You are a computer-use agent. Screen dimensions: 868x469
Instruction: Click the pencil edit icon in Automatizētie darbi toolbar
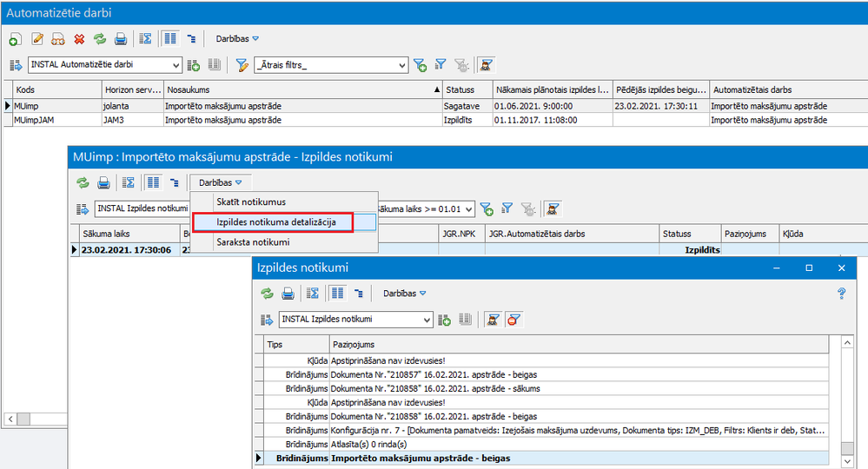[x=37, y=39]
